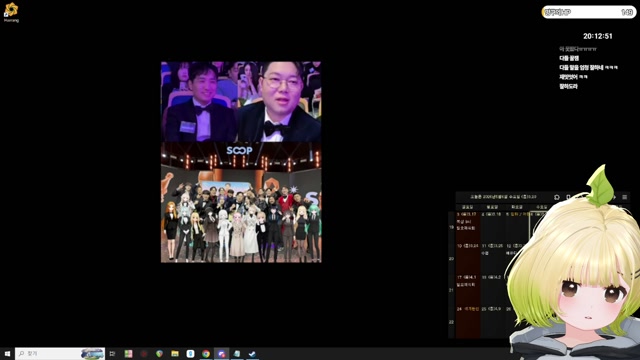Open Task View from the taskbar
Viewport: 640px width, 360px height.
pyautogui.click(x=112, y=353)
